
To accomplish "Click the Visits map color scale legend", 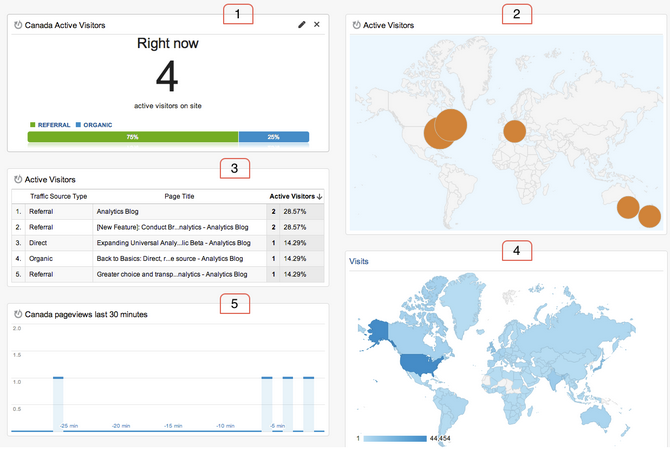I will click(x=397, y=438).
